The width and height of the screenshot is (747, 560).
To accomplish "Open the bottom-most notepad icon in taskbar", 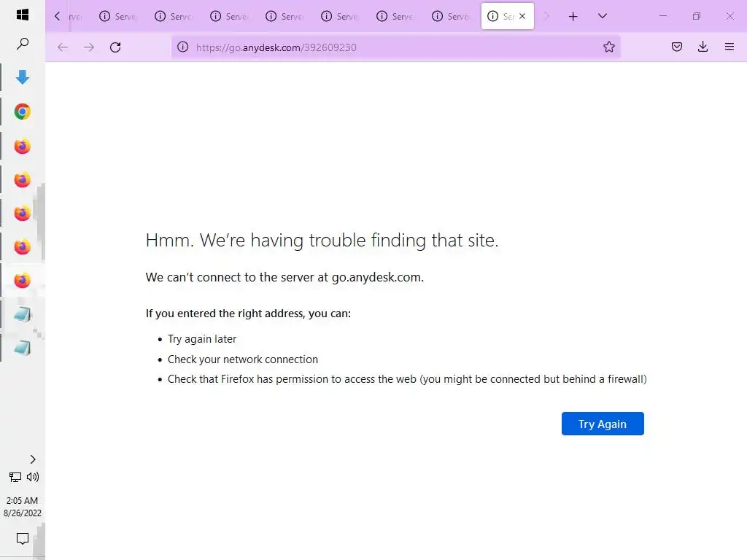I will [23, 348].
